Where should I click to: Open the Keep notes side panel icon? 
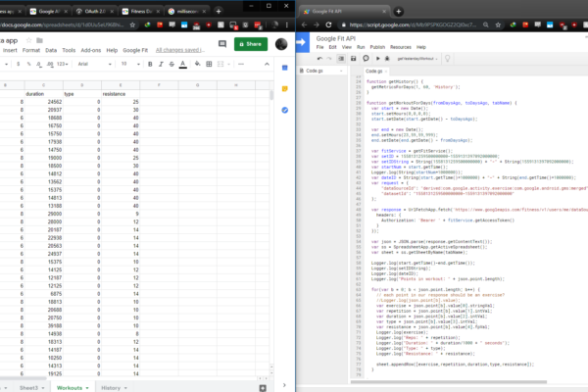pyautogui.click(x=284, y=89)
